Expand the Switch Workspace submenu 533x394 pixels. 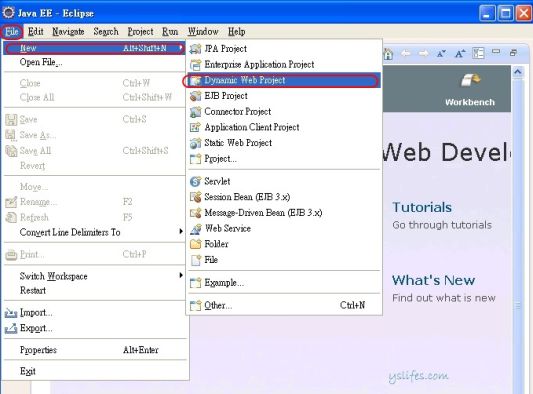(181, 275)
